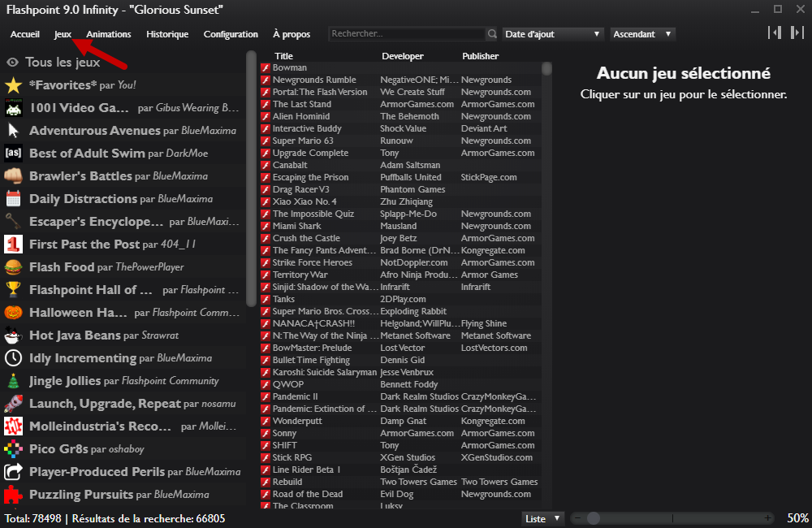
Task: Select the game Territory War
Action: click(401, 275)
